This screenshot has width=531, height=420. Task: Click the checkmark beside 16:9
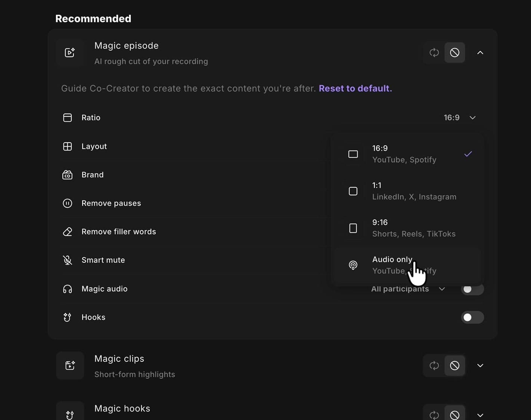[x=468, y=154]
